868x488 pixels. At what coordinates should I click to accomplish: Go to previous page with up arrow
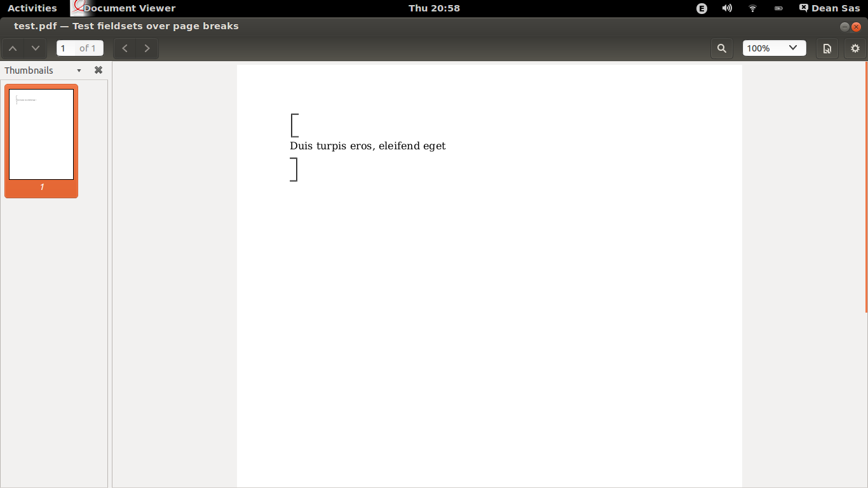click(13, 48)
